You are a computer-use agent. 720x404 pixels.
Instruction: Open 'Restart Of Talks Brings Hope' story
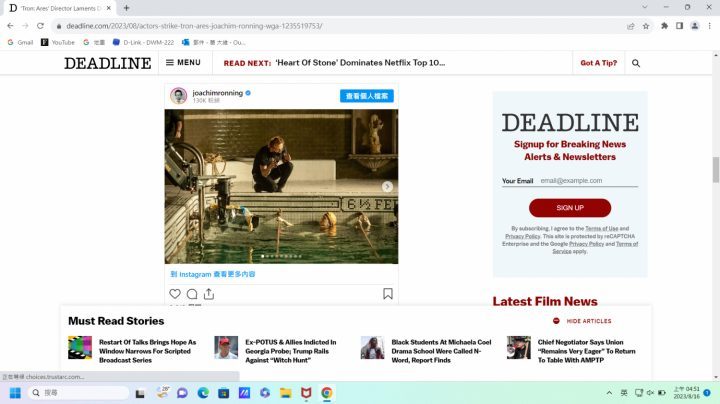tap(147, 351)
